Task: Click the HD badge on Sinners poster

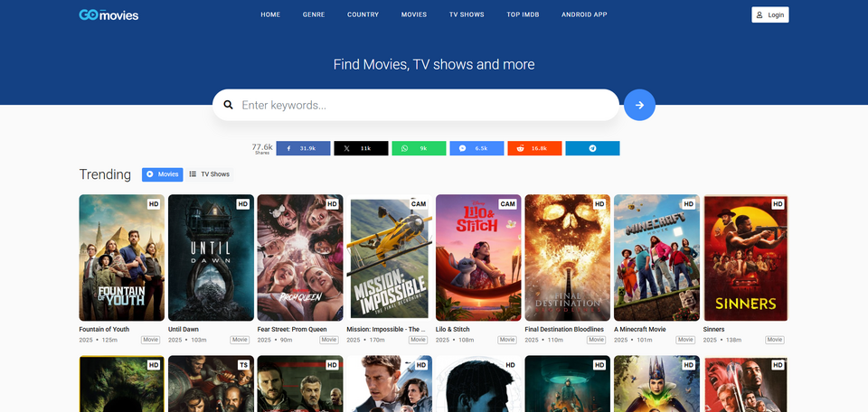Action: point(778,204)
